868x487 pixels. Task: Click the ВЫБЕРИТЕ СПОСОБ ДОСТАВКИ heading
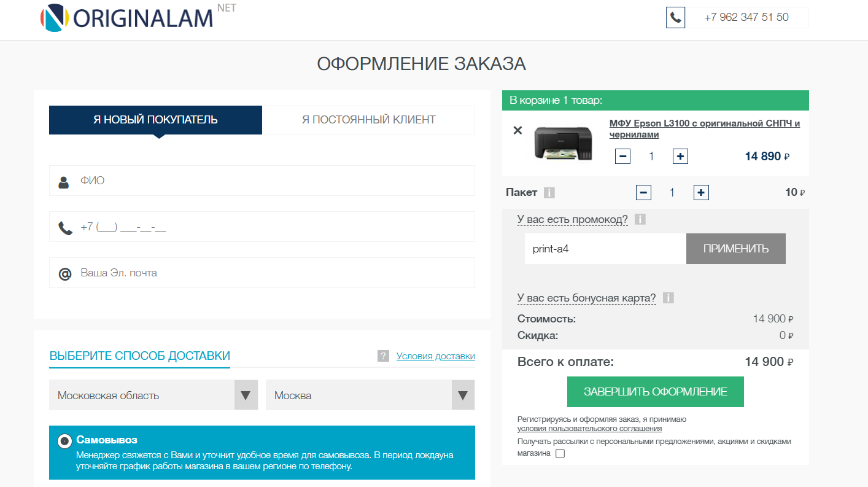pyautogui.click(x=140, y=356)
